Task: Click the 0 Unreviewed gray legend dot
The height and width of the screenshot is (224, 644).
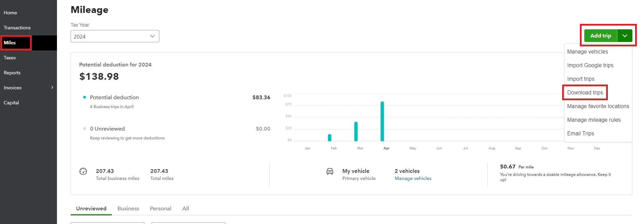Action: tap(85, 129)
